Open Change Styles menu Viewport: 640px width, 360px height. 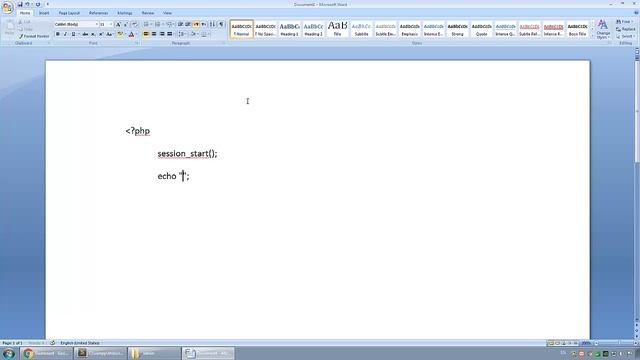(603, 29)
